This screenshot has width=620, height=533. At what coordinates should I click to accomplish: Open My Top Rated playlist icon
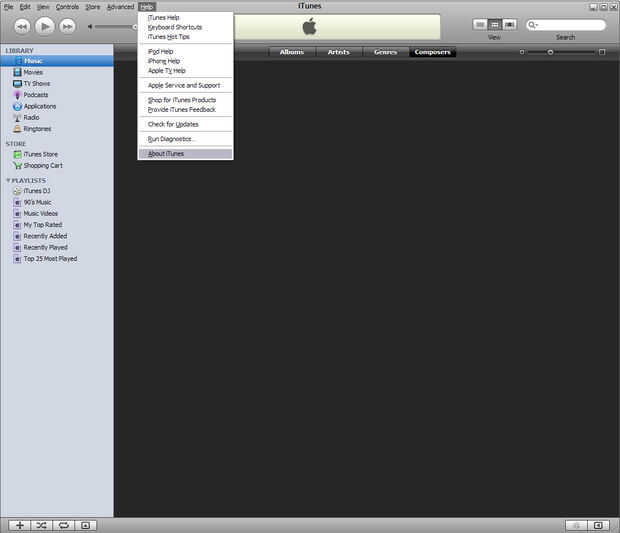(x=17, y=225)
